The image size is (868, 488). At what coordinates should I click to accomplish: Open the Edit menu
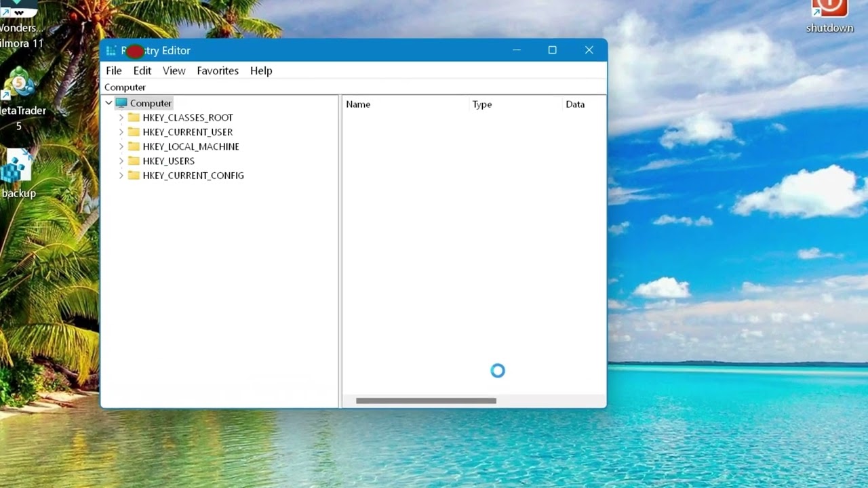pos(142,70)
